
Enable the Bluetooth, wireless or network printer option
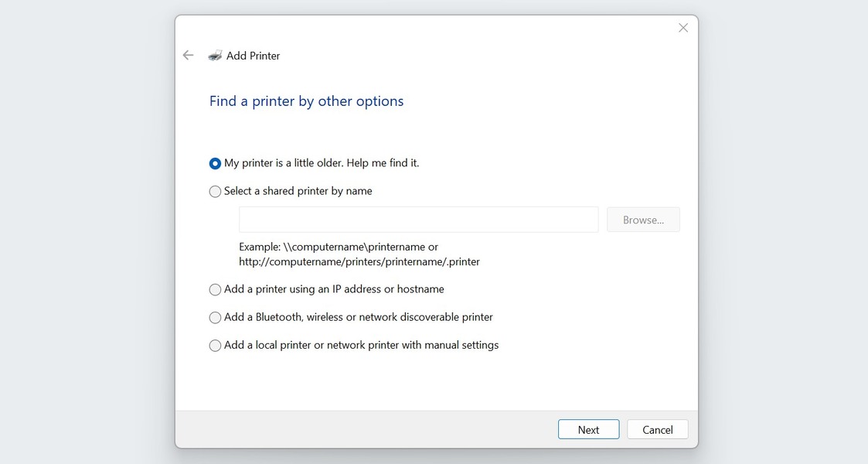tap(215, 317)
